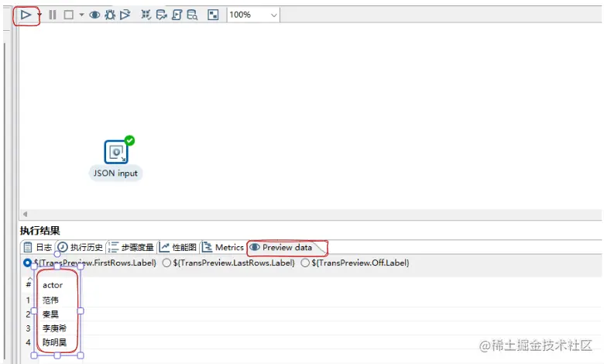Select the cell 陈明昊 in row 4
This screenshot has height=364, width=604.
click(54, 342)
